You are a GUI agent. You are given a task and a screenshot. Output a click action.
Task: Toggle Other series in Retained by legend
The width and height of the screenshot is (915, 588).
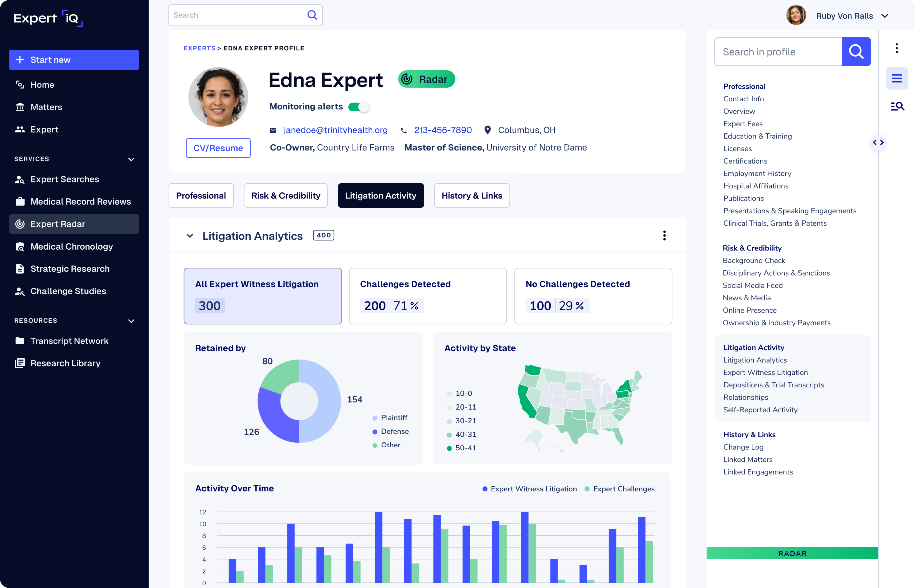click(x=386, y=445)
